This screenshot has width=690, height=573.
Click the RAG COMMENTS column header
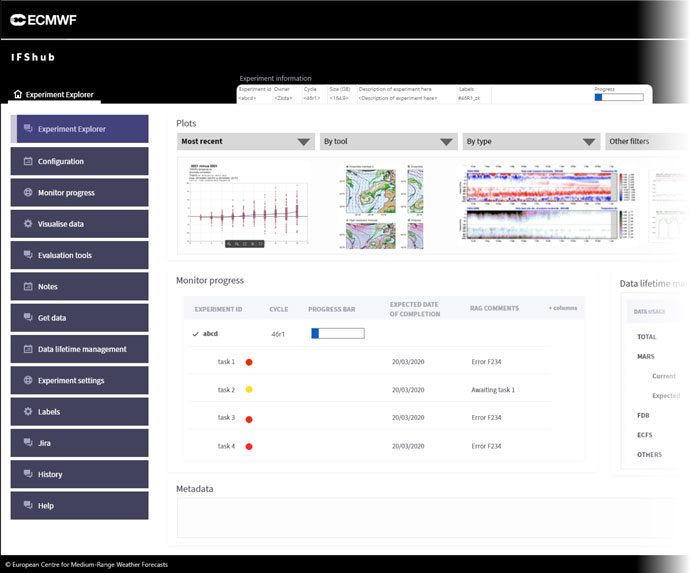pos(494,308)
